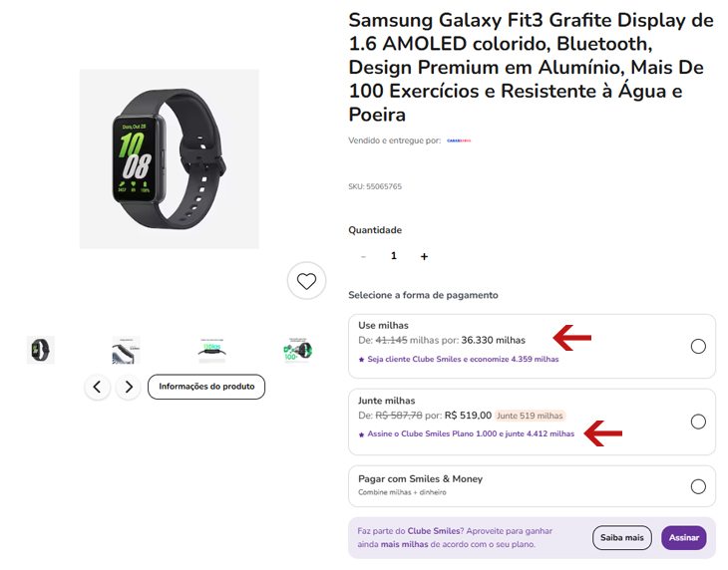Screen dimensions: 728x570
Task: Click the seller logo next to Vendido e entregue por
Action: 459,141
